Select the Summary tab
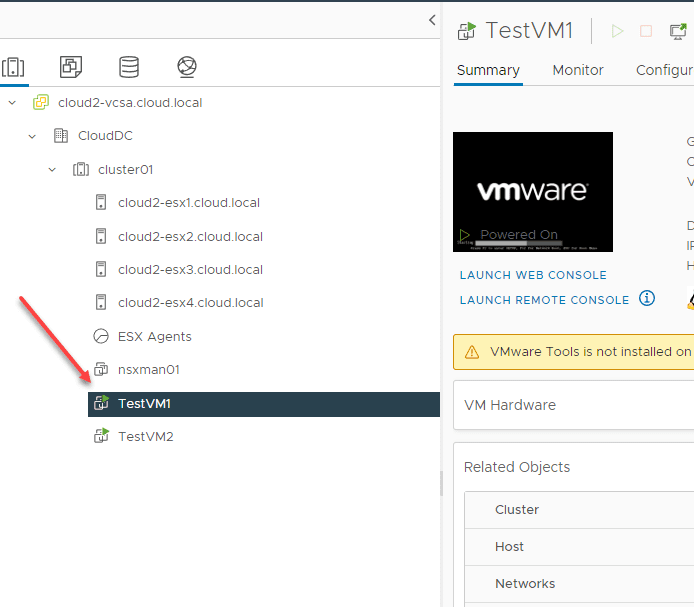 pos(488,70)
